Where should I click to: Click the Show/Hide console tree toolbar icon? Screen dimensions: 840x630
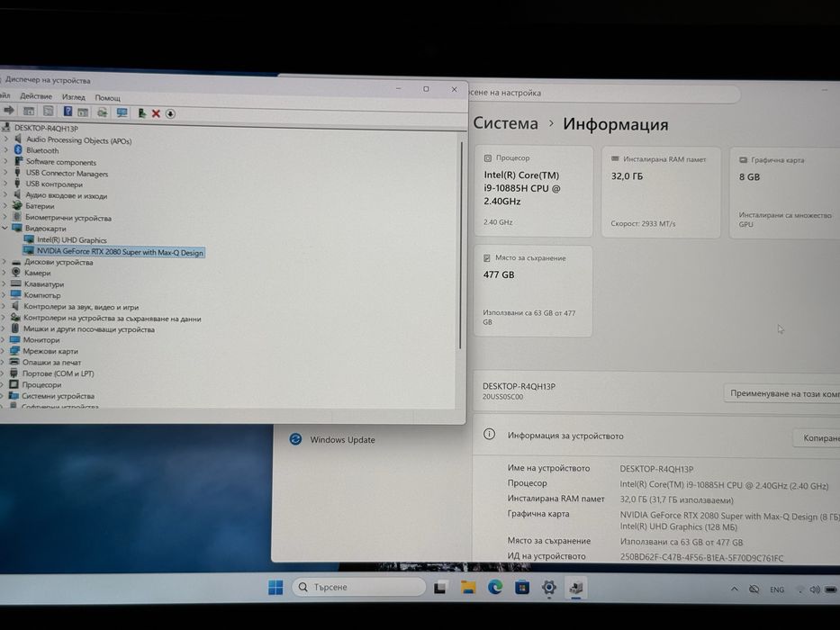click(29, 111)
